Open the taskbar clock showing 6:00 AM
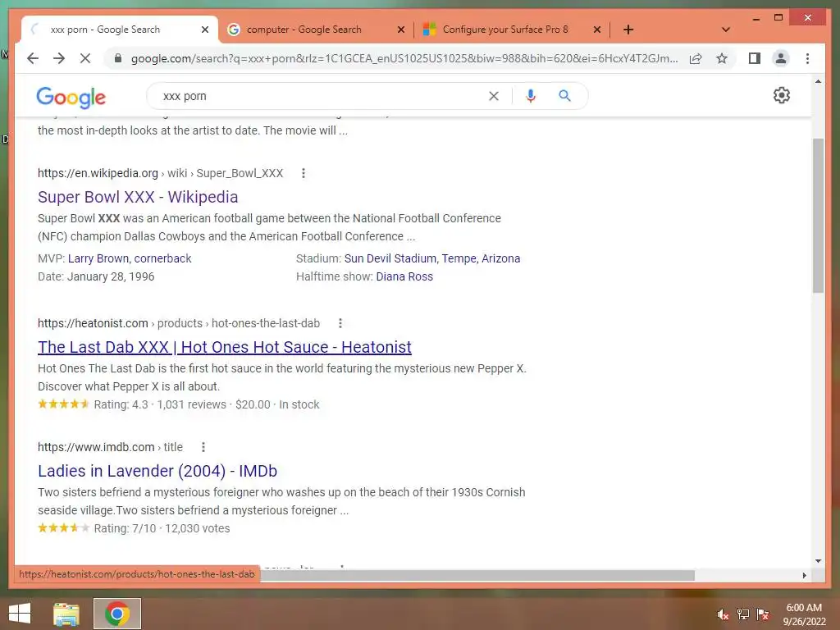Viewport: 840px width, 630px height. 804,614
